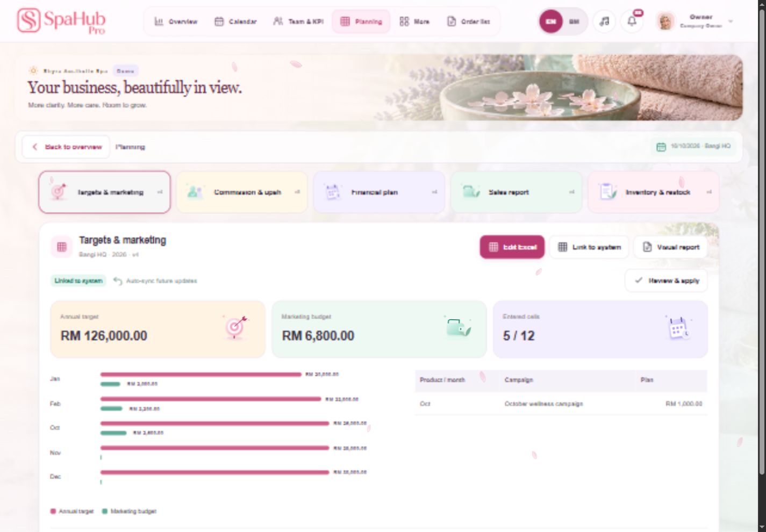Open the Financial plan tab

pos(379,192)
